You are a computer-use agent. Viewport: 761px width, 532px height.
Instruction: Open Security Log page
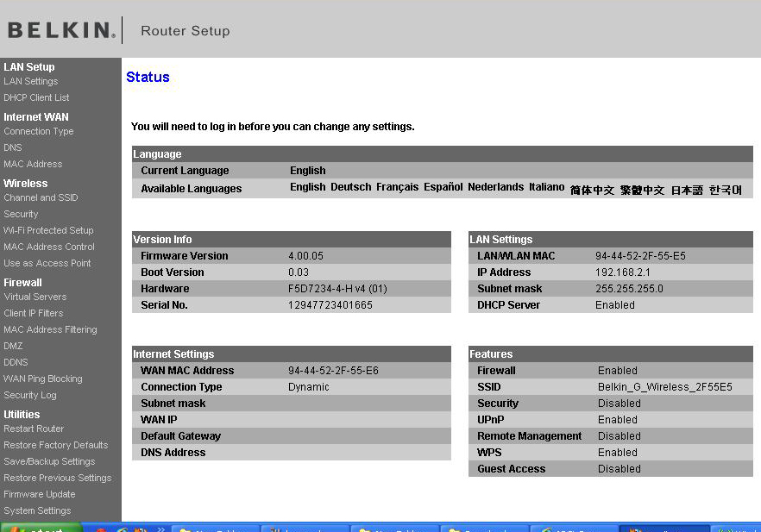point(30,395)
